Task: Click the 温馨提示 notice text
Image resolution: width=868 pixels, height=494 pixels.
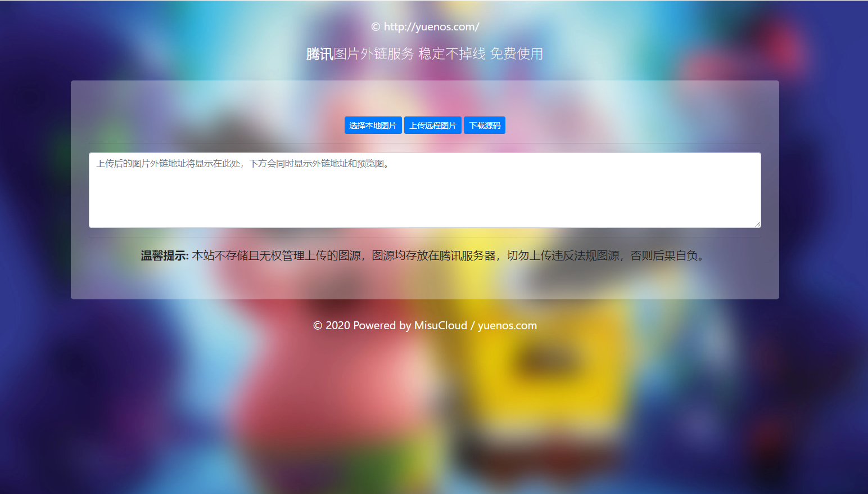Action: [x=424, y=256]
